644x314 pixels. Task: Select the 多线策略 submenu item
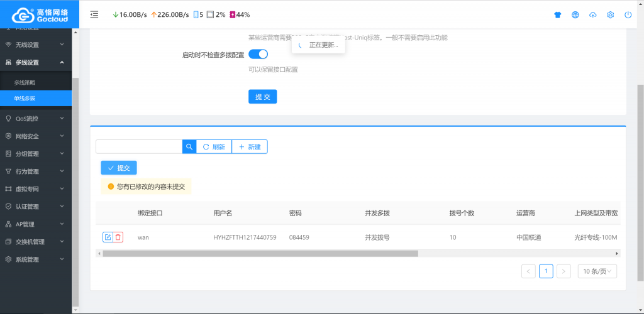click(x=25, y=82)
